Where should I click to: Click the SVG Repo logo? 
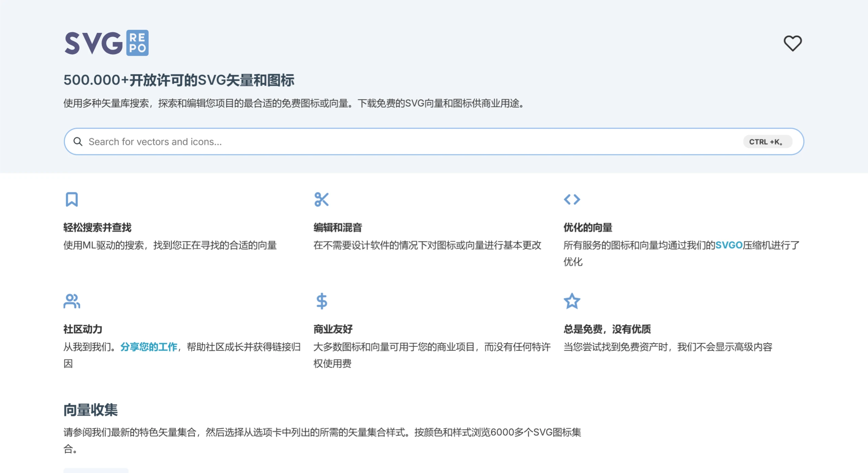(x=106, y=43)
